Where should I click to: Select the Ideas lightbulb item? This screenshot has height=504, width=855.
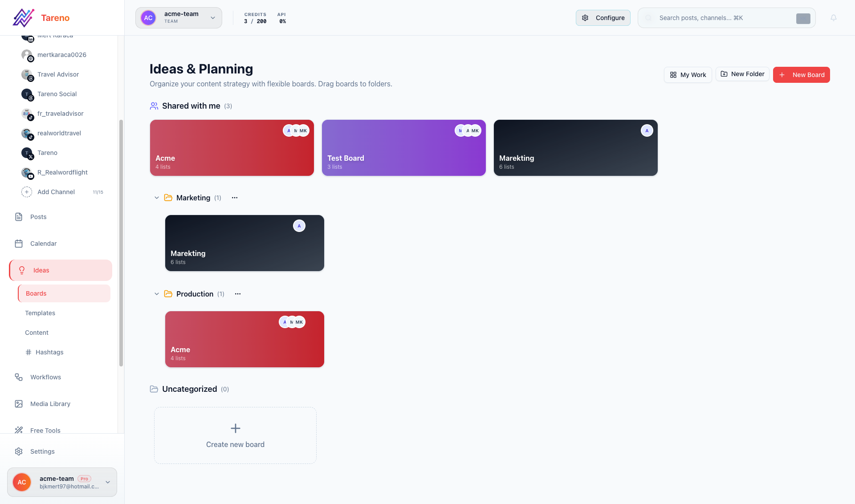41,270
